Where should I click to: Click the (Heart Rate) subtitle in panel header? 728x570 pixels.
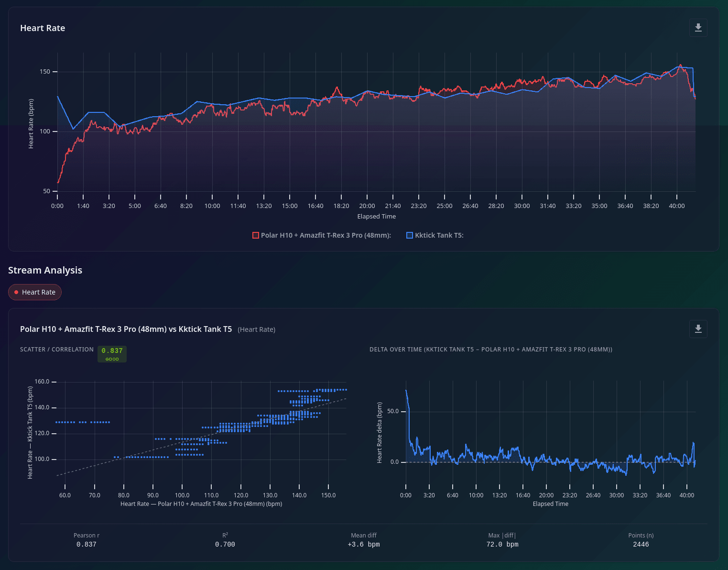[257, 329]
